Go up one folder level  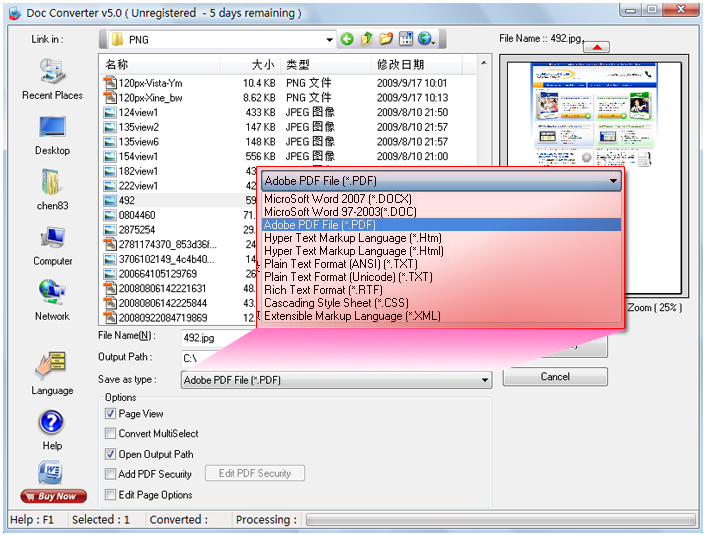(x=367, y=39)
